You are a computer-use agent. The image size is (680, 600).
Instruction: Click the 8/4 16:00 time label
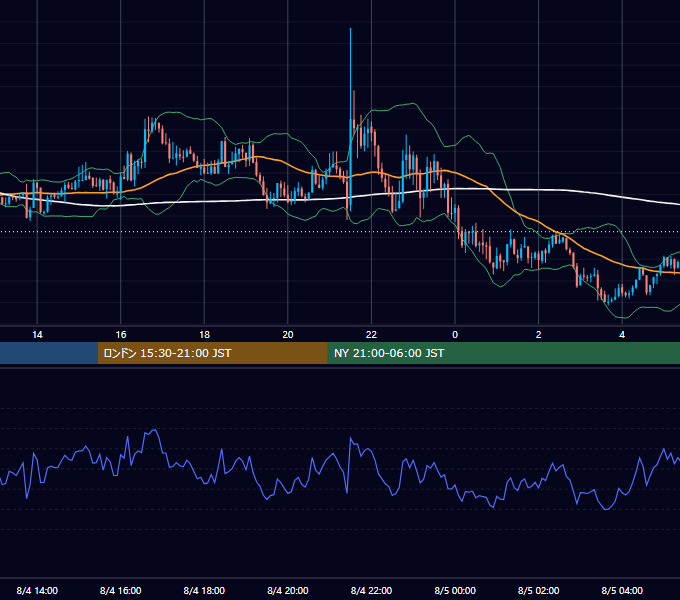tap(121, 591)
